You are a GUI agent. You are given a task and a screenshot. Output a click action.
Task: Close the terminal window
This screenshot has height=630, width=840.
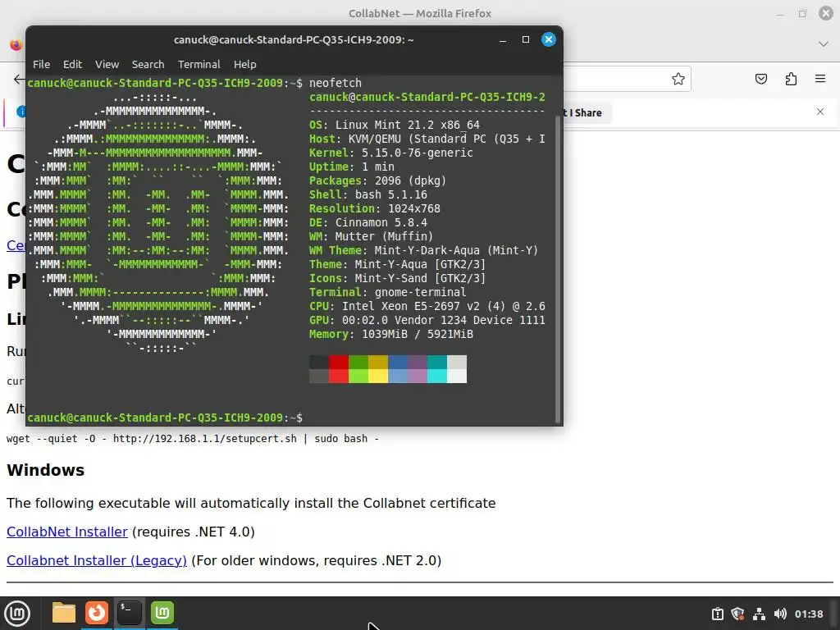(549, 39)
